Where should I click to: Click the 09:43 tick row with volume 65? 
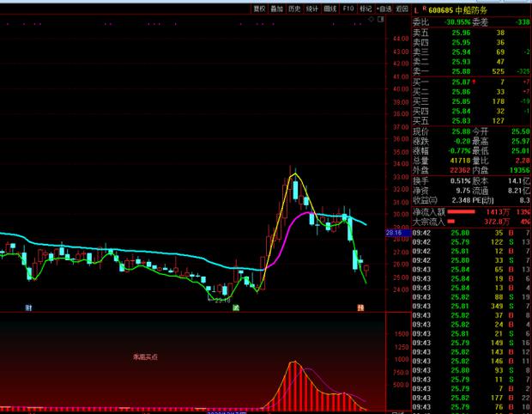(471, 270)
